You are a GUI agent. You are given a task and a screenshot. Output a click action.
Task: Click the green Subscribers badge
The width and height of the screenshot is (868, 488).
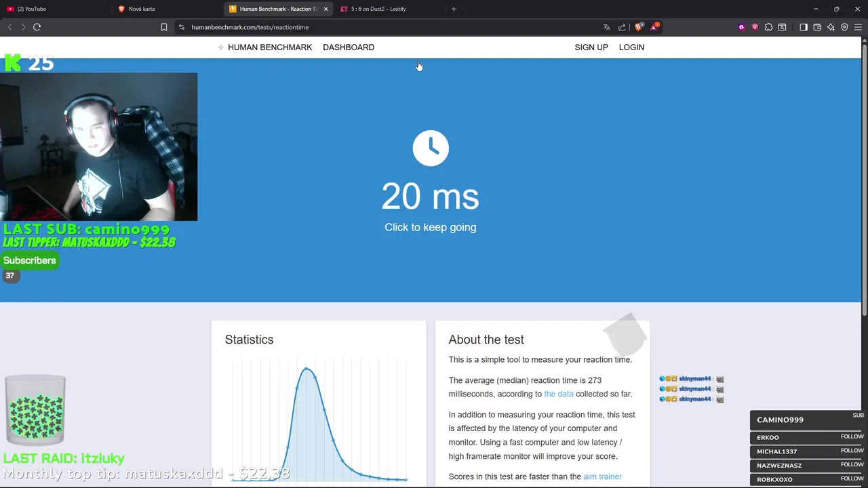click(x=30, y=260)
